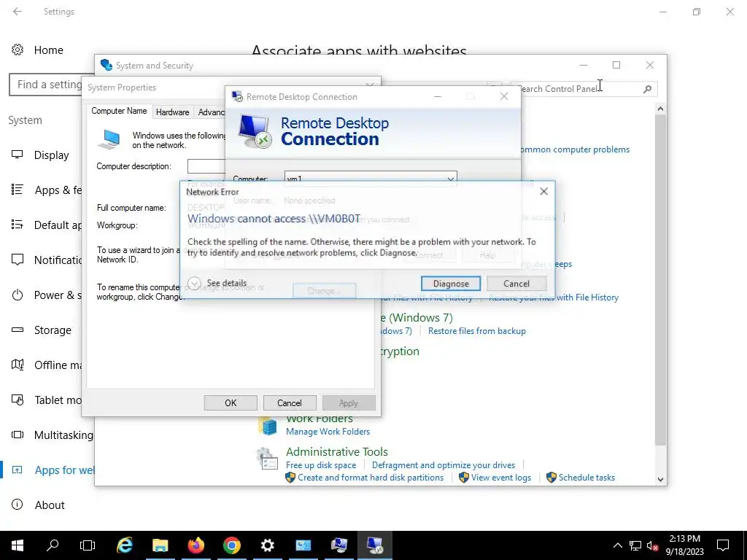747x560 pixels.
Task: Open Offline maps settings icon
Action: (18, 365)
